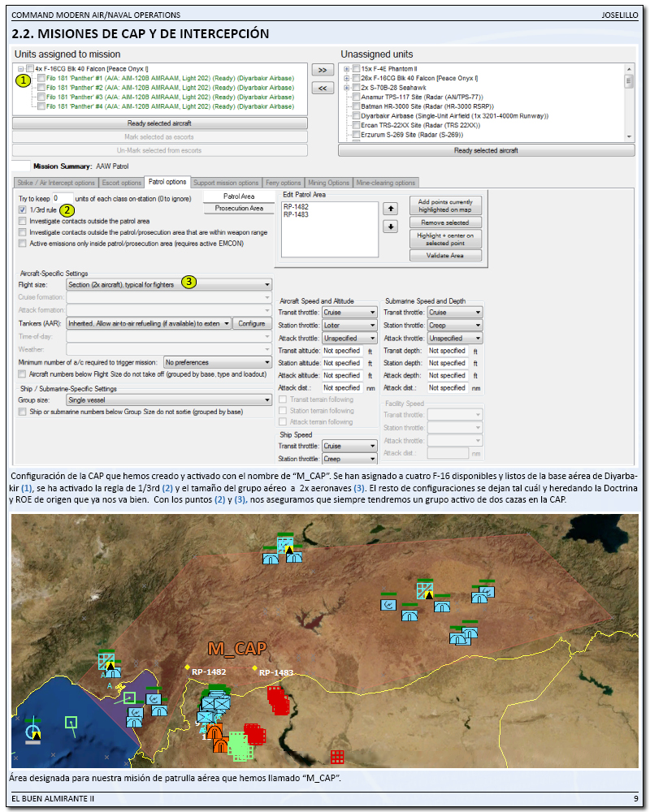Switch to Escort options tab
The width and height of the screenshot is (650, 812).
(122, 183)
